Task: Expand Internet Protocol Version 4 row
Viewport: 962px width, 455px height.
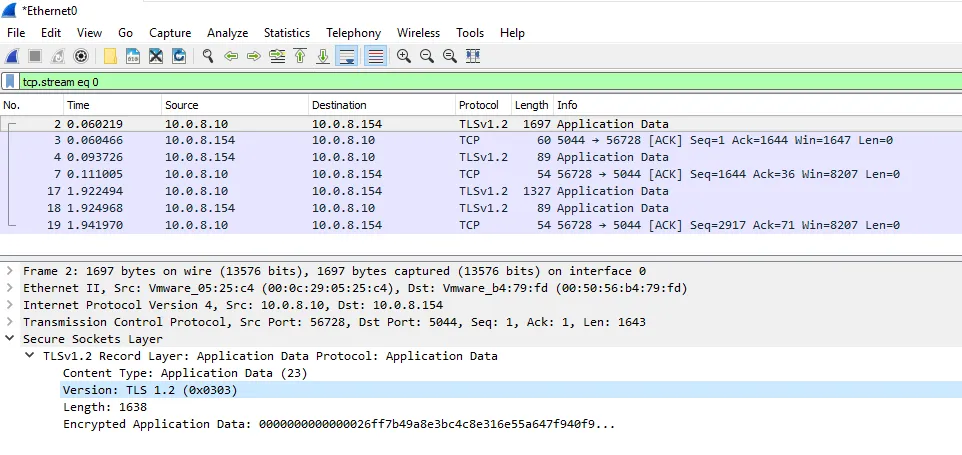Action: pyautogui.click(x=9, y=305)
